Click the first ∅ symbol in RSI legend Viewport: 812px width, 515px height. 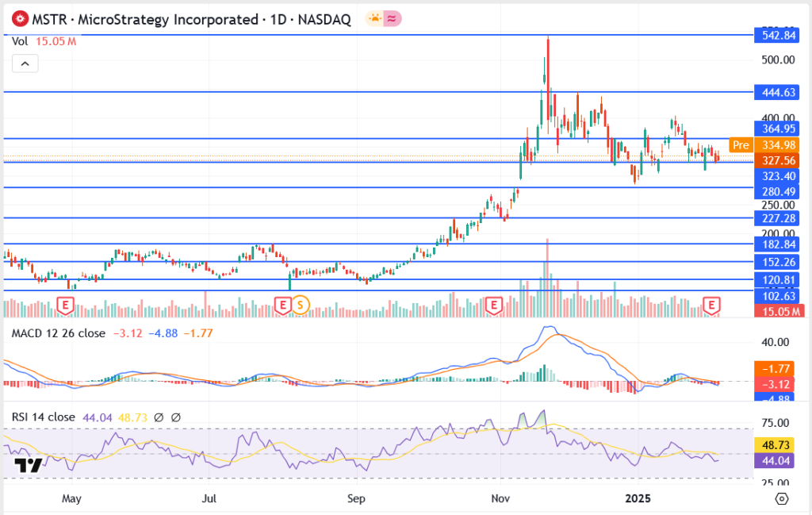pyautogui.click(x=159, y=417)
